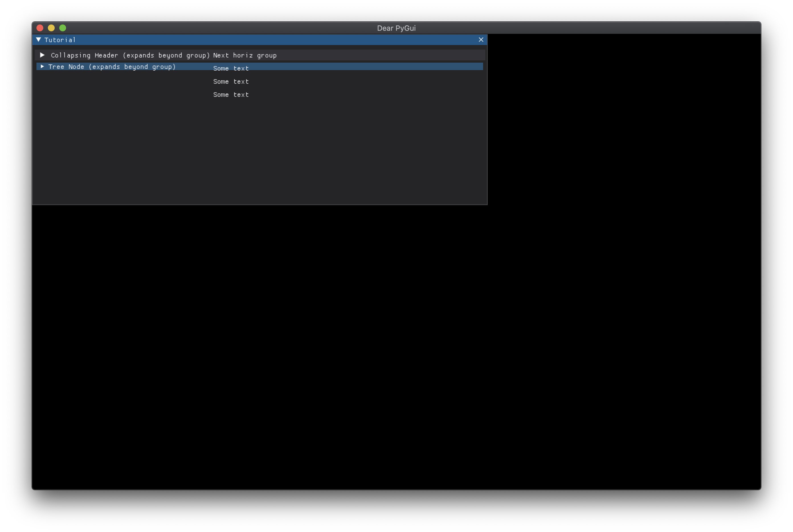Expand the Collapsing Header disclosure triangle
This screenshot has height=532, width=793.
42,55
